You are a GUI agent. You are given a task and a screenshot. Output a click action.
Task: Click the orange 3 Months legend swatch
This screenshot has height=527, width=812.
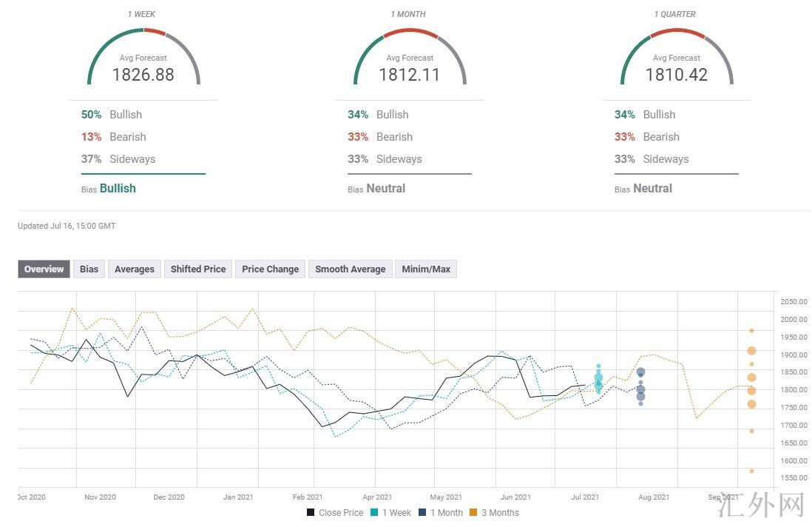[475, 513]
